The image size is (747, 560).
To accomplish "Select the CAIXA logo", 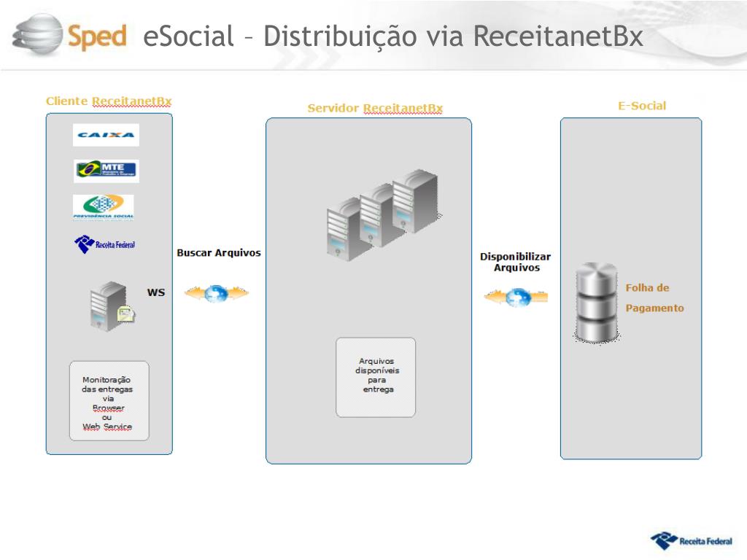I will [106, 135].
